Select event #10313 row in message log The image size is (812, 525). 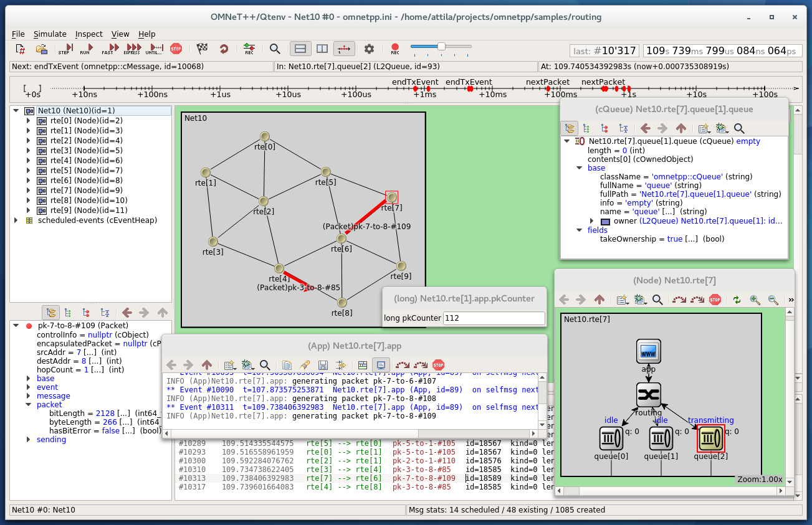click(x=365, y=478)
